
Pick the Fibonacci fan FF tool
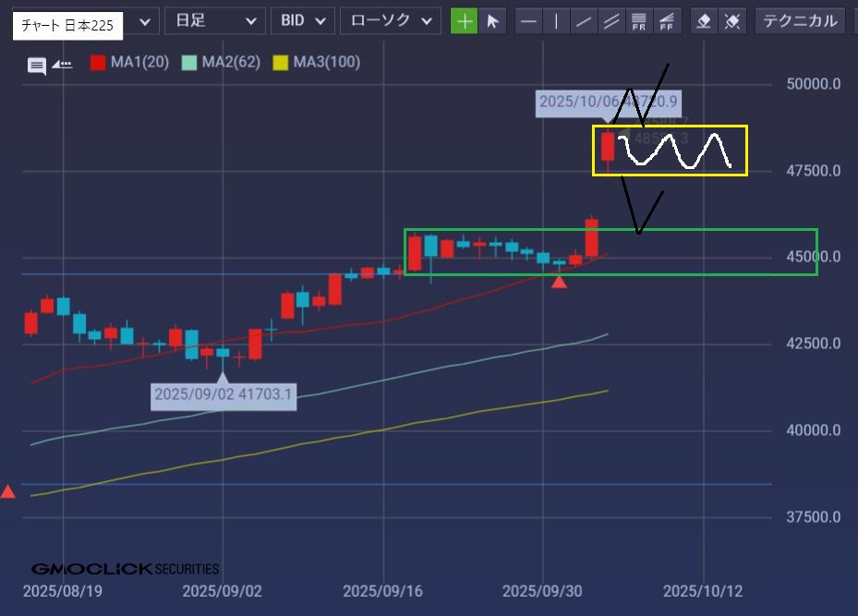[x=665, y=21]
